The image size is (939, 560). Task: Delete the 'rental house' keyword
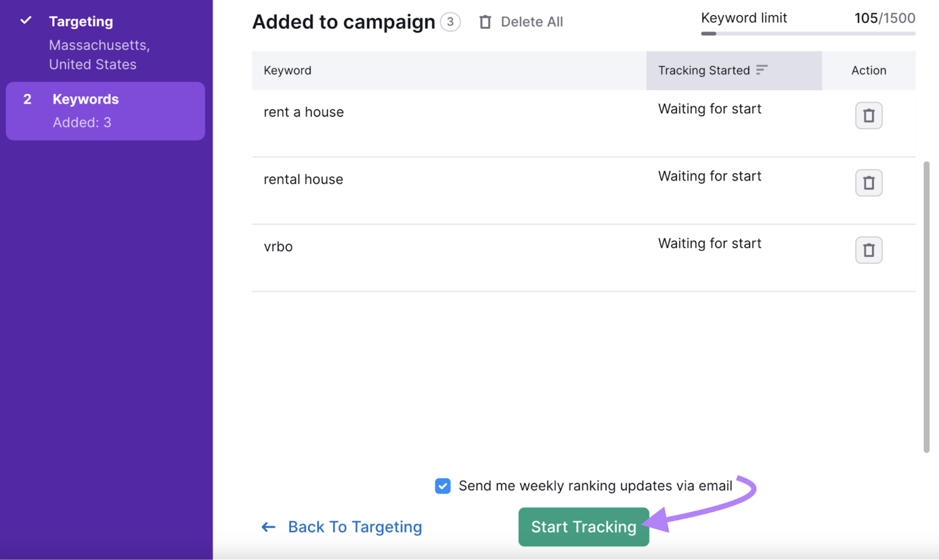tap(869, 183)
